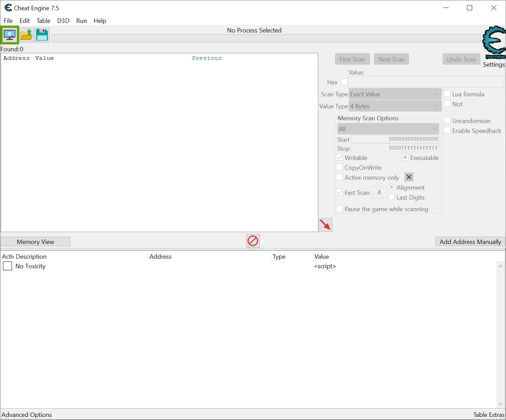The height and width of the screenshot is (420, 506).
Task: Click the X button next to Active memory only
Action: click(409, 177)
